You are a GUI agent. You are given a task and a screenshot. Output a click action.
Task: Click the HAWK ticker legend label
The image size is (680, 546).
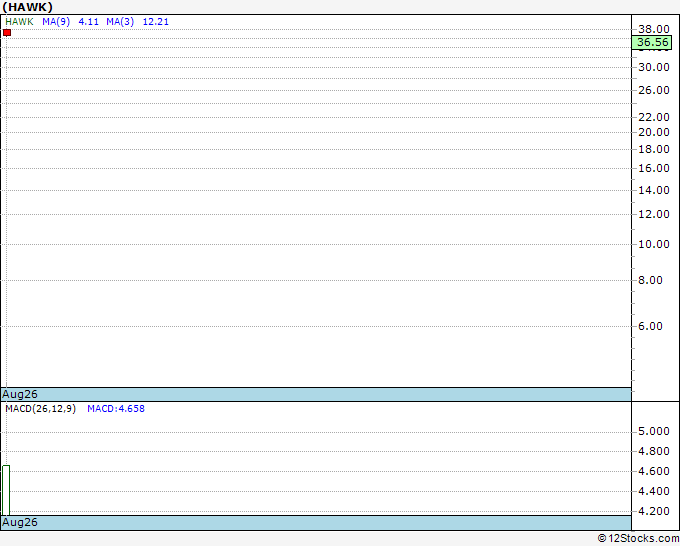point(19,22)
